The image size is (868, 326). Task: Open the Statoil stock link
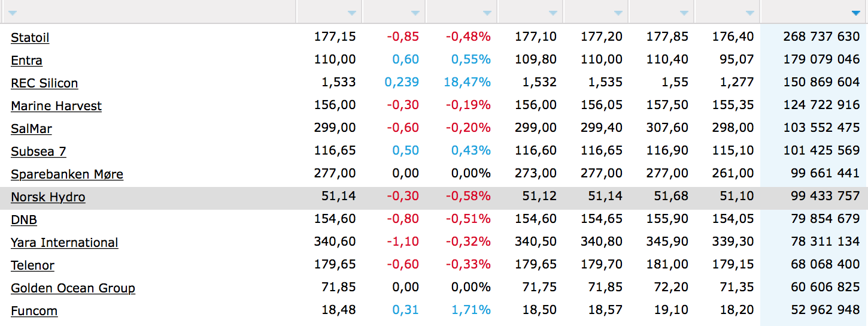click(30, 37)
